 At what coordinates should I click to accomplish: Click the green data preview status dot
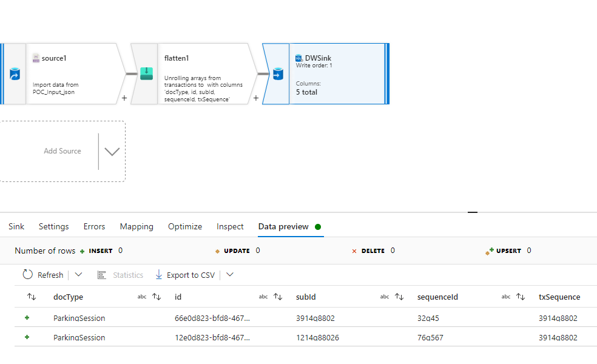pos(318,227)
